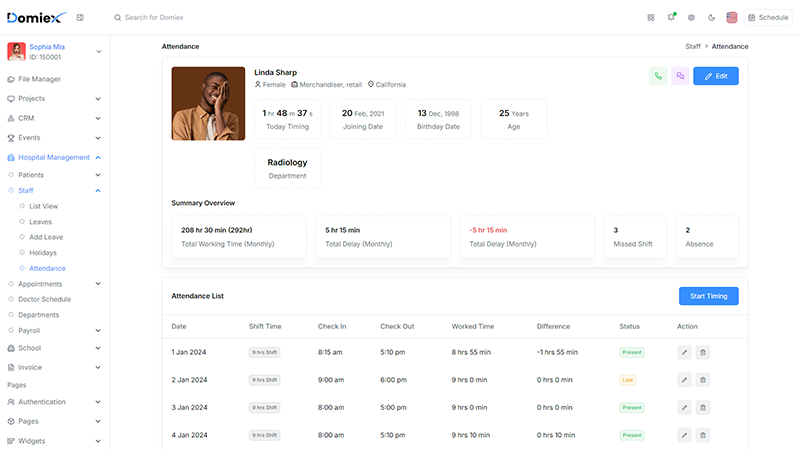Delete the 3 Jan 2024 attendance row
This screenshot has width=800, height=450.
point(703,408)
